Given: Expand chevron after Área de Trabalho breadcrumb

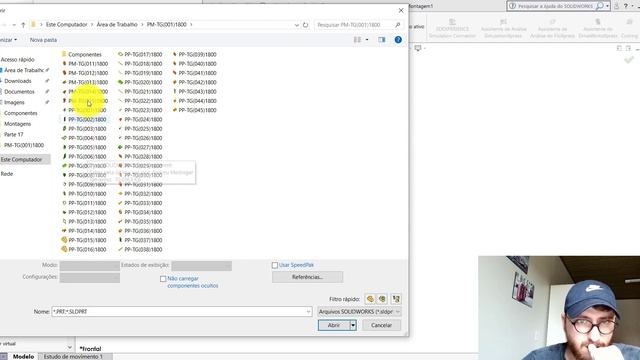Looking at the screenshot, I should (142, 25).
